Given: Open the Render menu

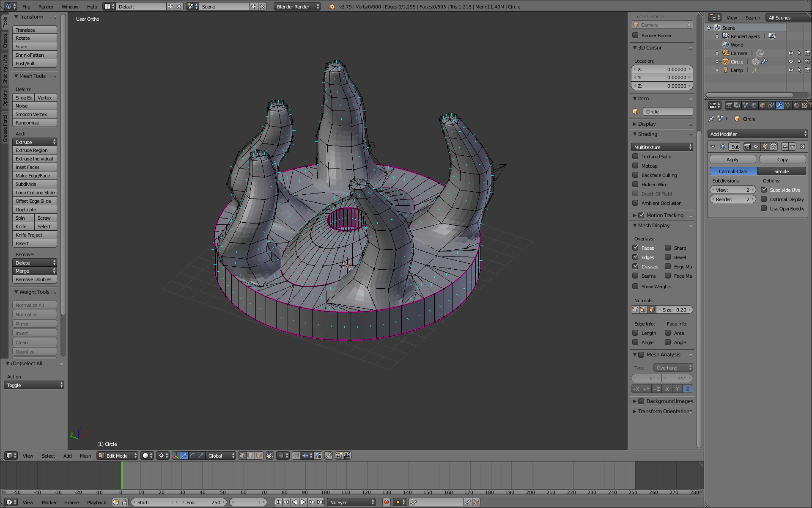Looking at the screenshot, I should point(46,6).
